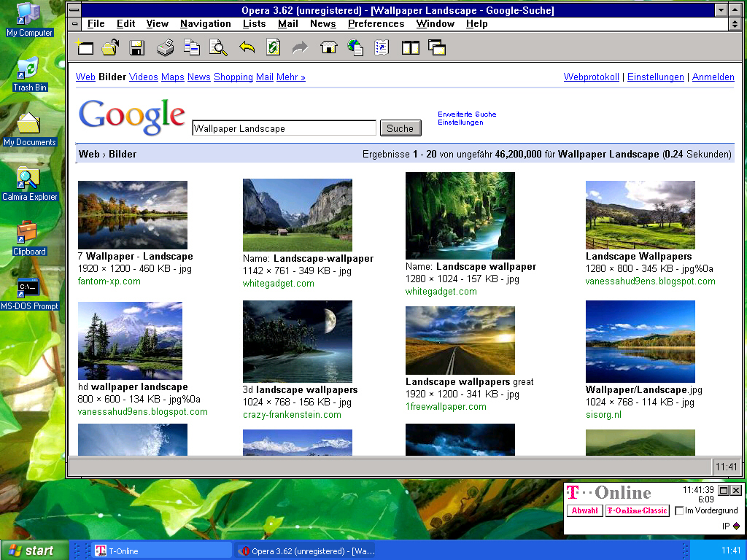Enable the Im Vordergrund checkbox
The height and width of the screenshot is (560, 747).
click(679, 510)
